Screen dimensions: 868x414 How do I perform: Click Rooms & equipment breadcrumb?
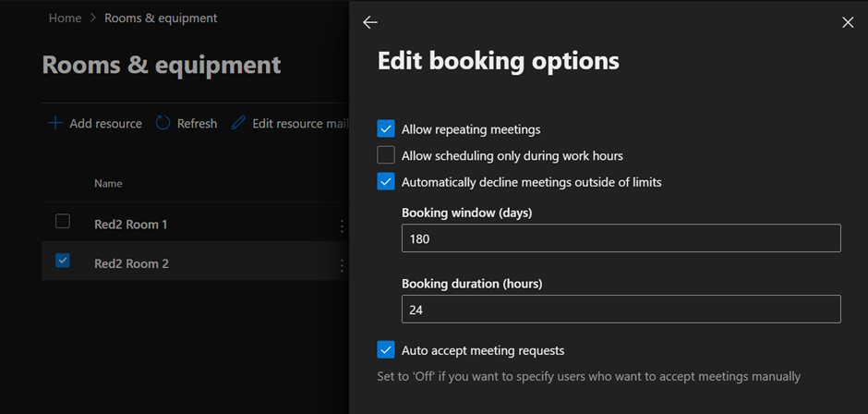click(x=161, y=18)
